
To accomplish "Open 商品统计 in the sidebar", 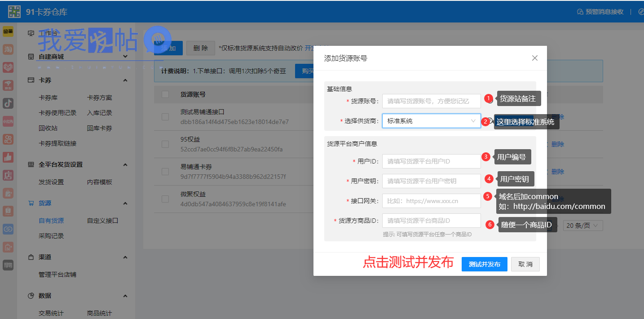I will [x=100, y=313].
